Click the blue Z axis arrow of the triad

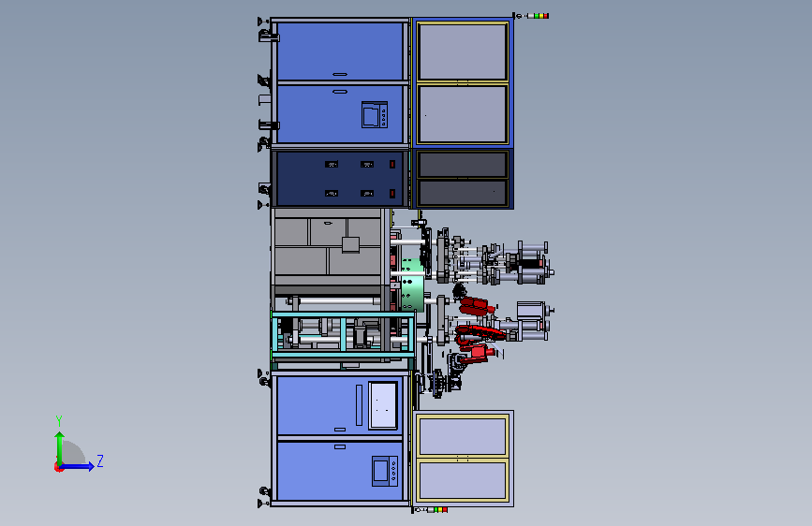click(78, 466)
